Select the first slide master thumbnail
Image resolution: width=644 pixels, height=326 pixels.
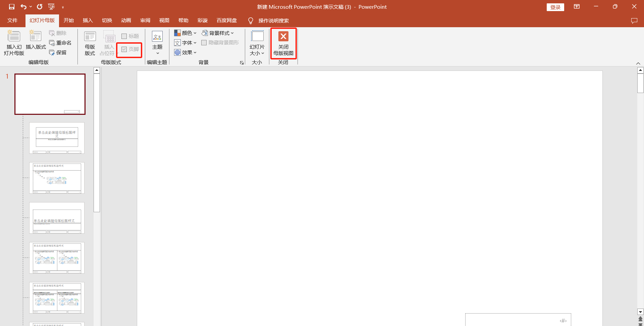coord(50,94)
